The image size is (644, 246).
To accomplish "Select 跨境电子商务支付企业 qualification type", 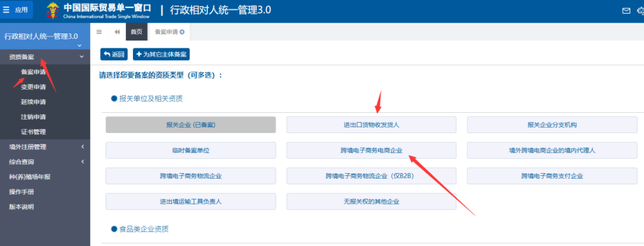I will pos(552,176).
